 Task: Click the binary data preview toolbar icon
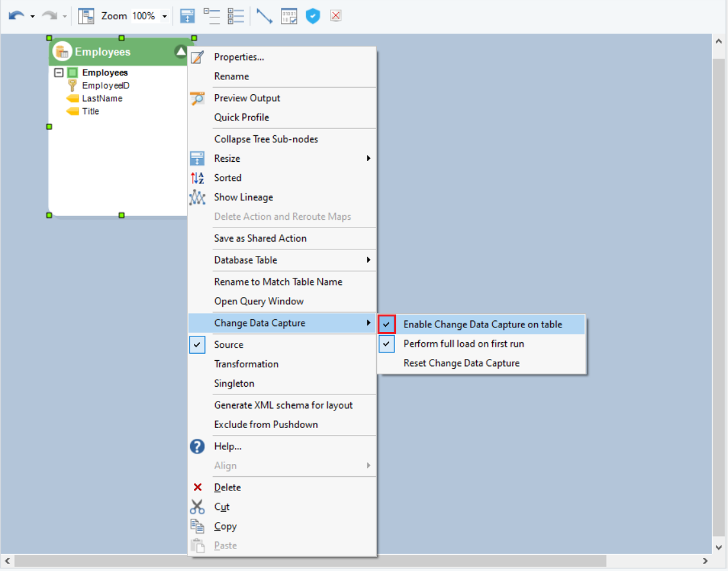(289, 16)
